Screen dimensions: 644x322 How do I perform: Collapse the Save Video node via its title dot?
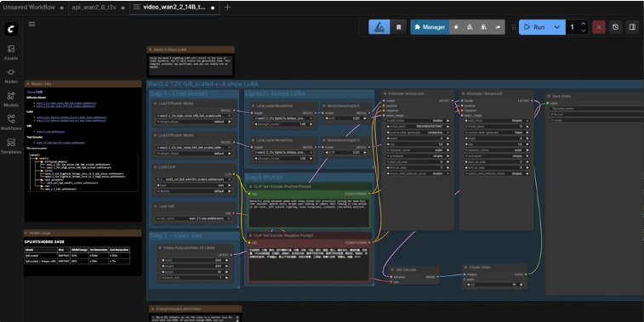[549, 96]
